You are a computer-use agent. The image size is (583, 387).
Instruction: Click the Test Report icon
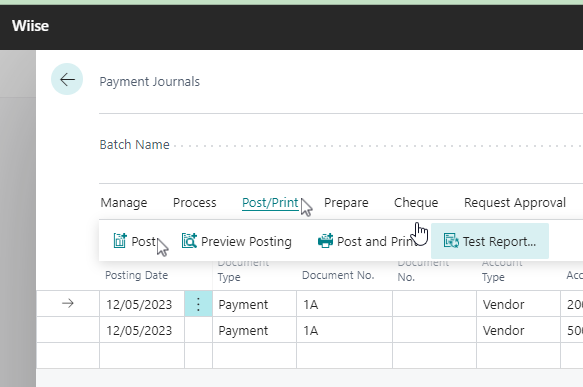[x=451, y=241]
